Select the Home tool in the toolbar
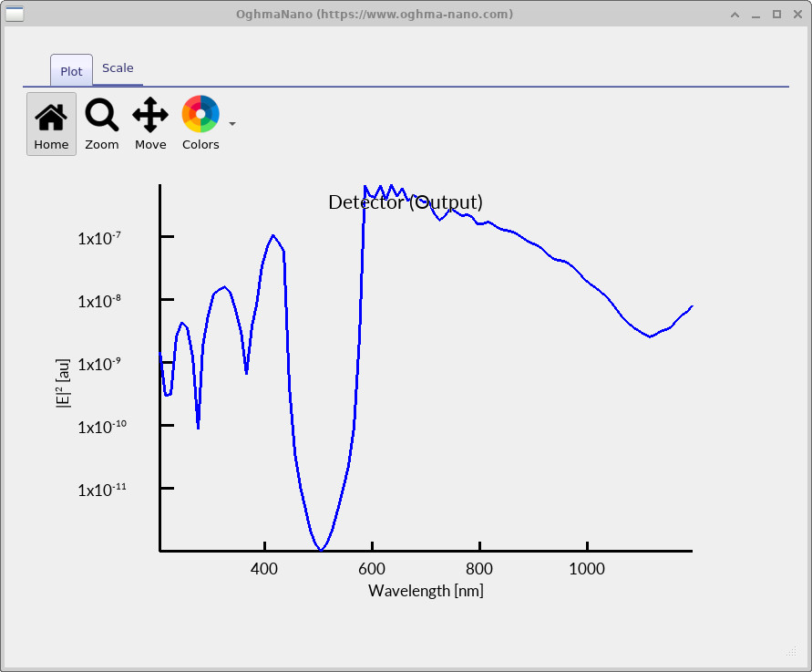 coord(51,124)
